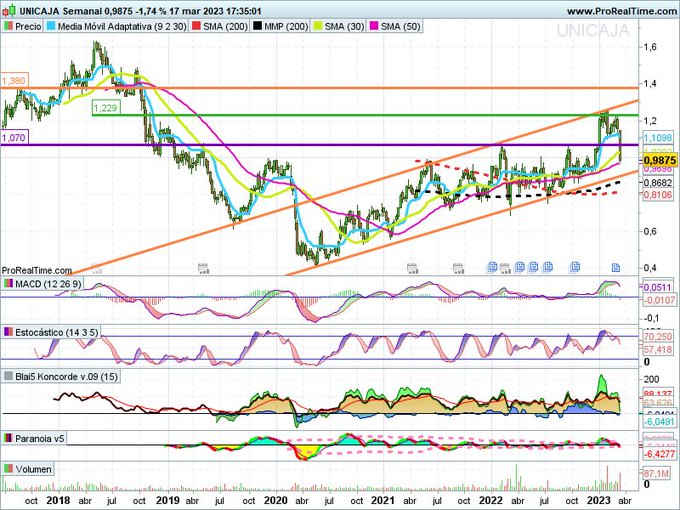The height and width of the screenshot is (510, 680).
Task: Click the SMA (50) legend label
Action: click(401, 26)
